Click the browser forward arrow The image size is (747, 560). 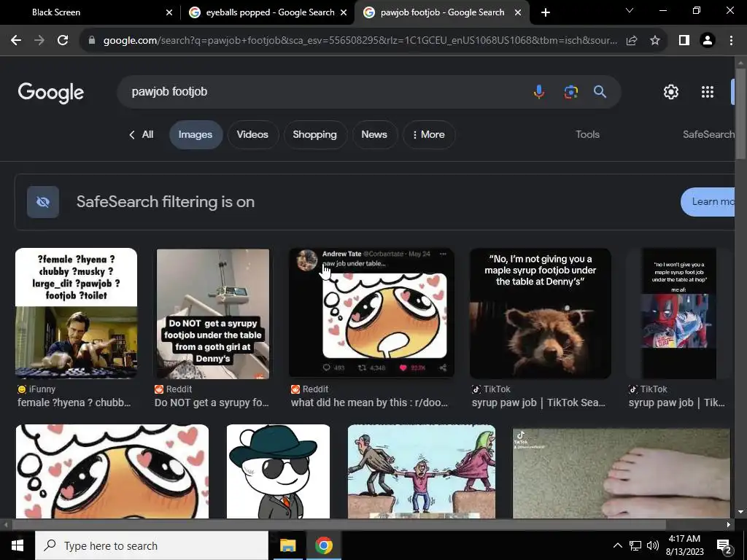39,41
